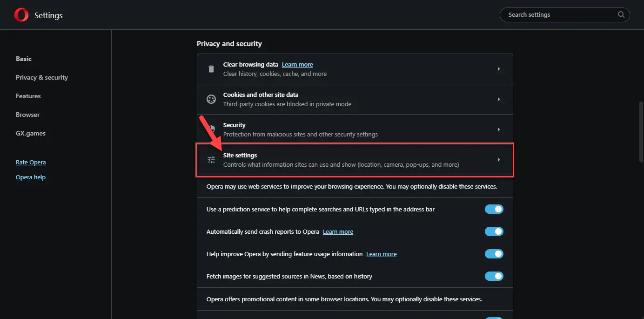The height and width of the screenshot is (319, 644).
Task: Open GX.games settings section
Action: click(31, 133)
